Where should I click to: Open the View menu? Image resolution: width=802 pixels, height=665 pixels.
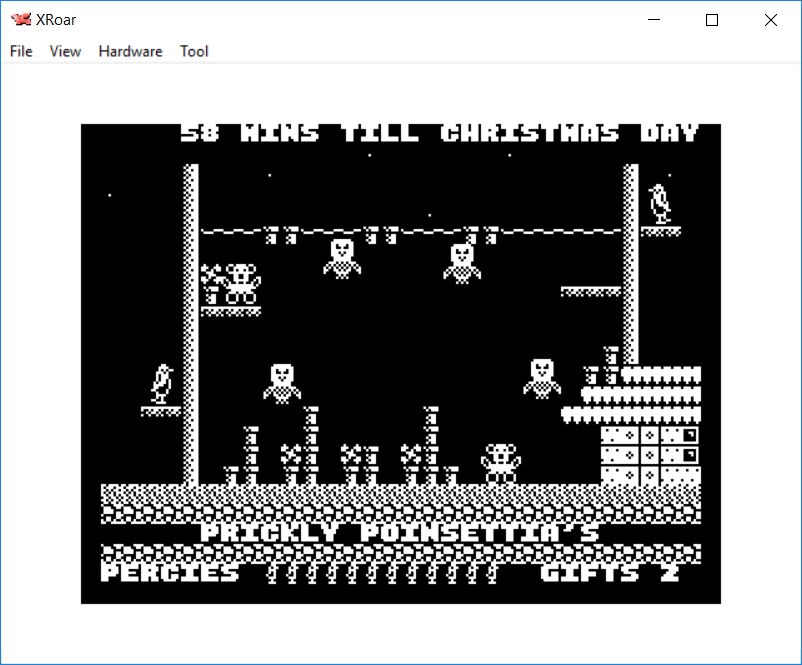tap(65, 51)
